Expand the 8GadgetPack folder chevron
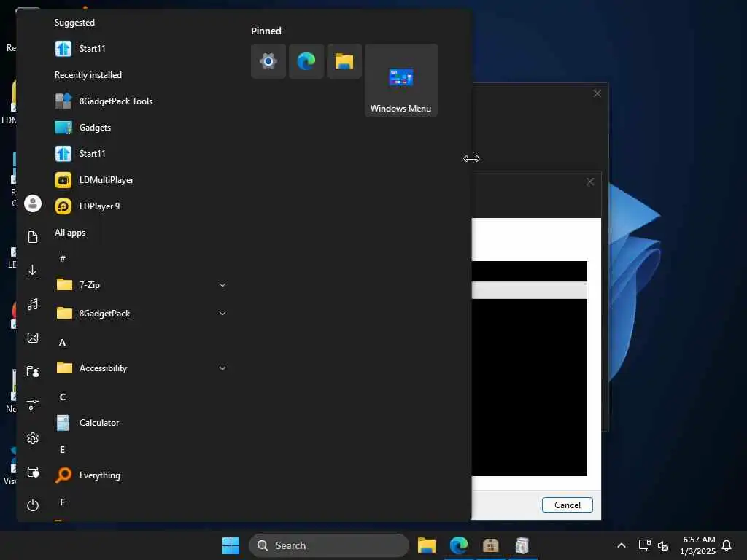The image size is (747, 560). click(x=222, y=314)
